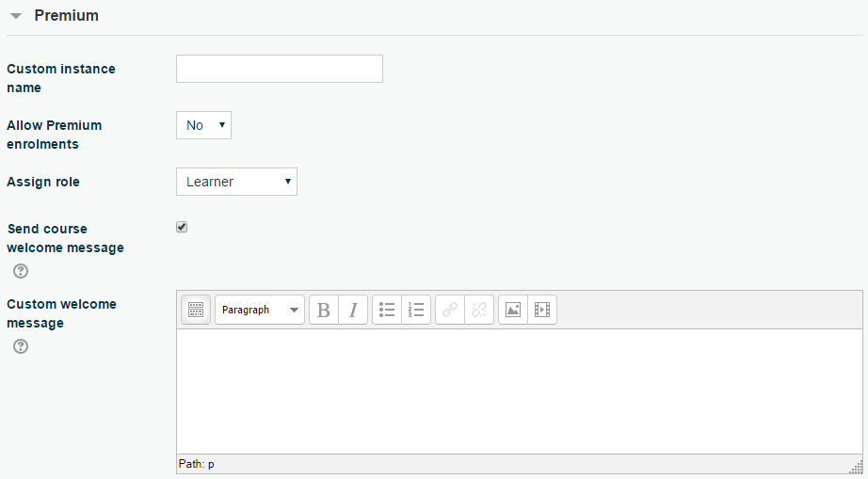This screenshot has width=868, height=479.
Task: Open help for Custom welcome message
Action: point(21,346)
